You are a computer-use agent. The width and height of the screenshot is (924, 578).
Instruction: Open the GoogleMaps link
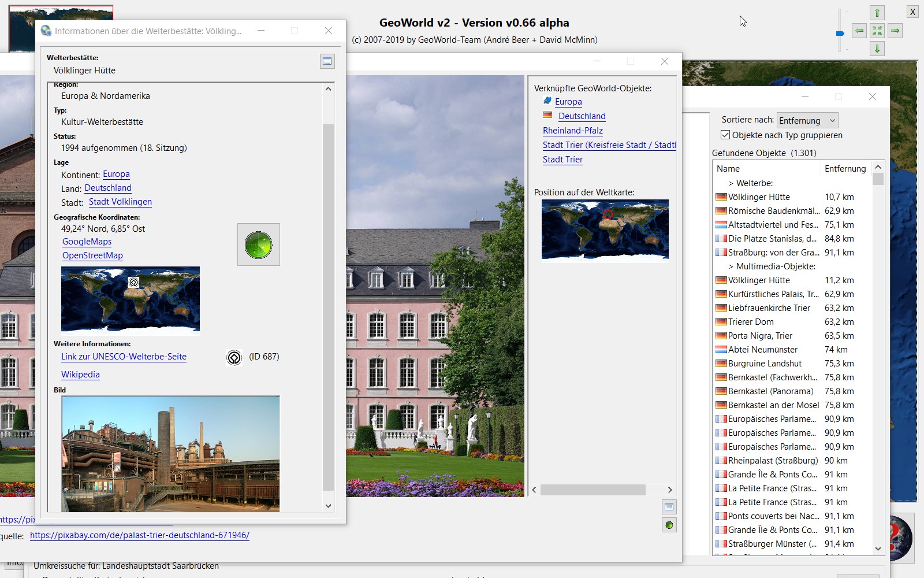(x=87, y=242)
